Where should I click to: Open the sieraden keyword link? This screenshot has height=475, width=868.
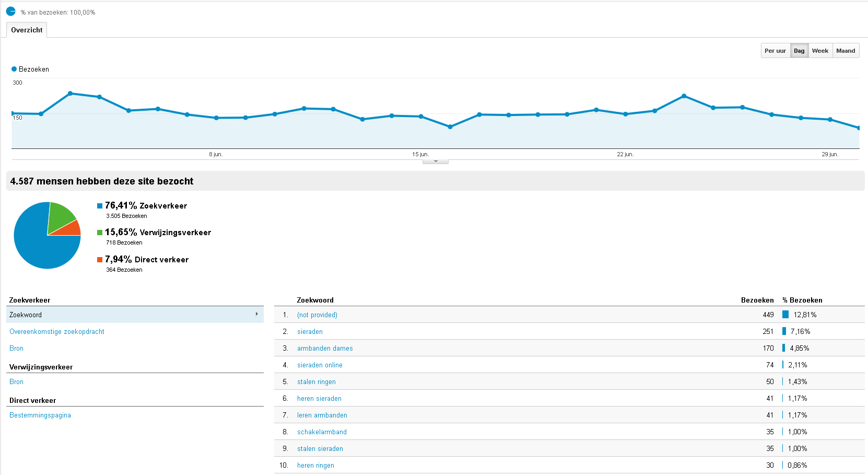point(310,331)
